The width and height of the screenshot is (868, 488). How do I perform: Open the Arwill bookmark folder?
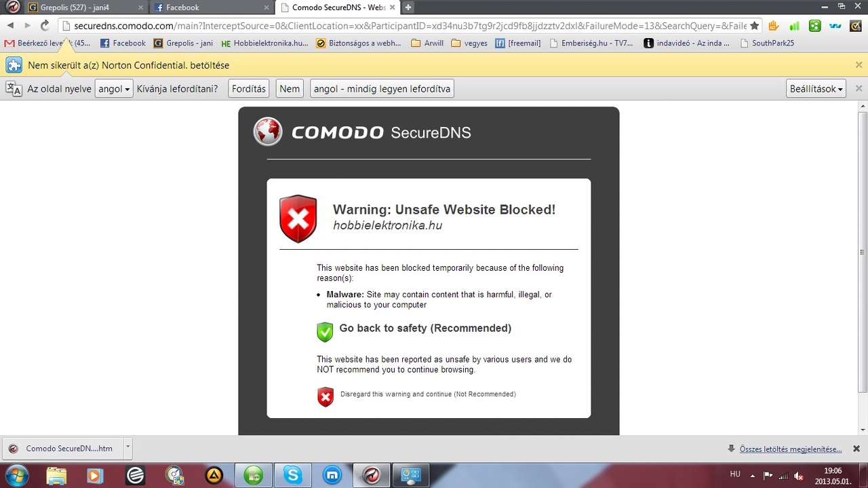(427, 43)
